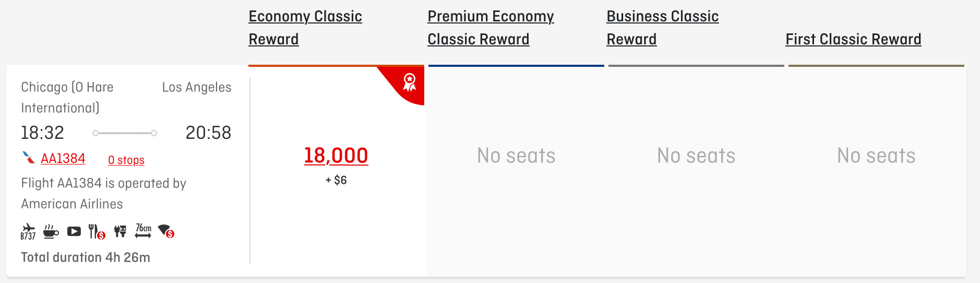Viewport: 980px width, 283px height.
Task: Click the Premium Economy No seats cell
Action: [516, 156]
